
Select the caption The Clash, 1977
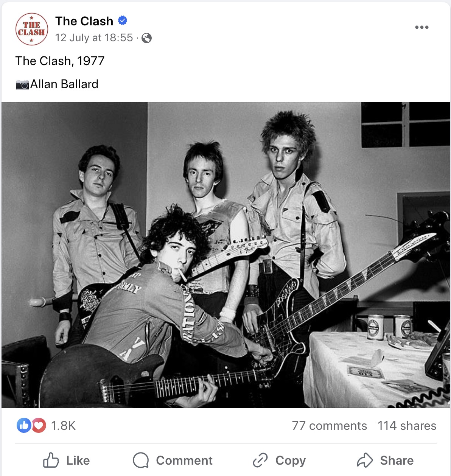(60, 61)
